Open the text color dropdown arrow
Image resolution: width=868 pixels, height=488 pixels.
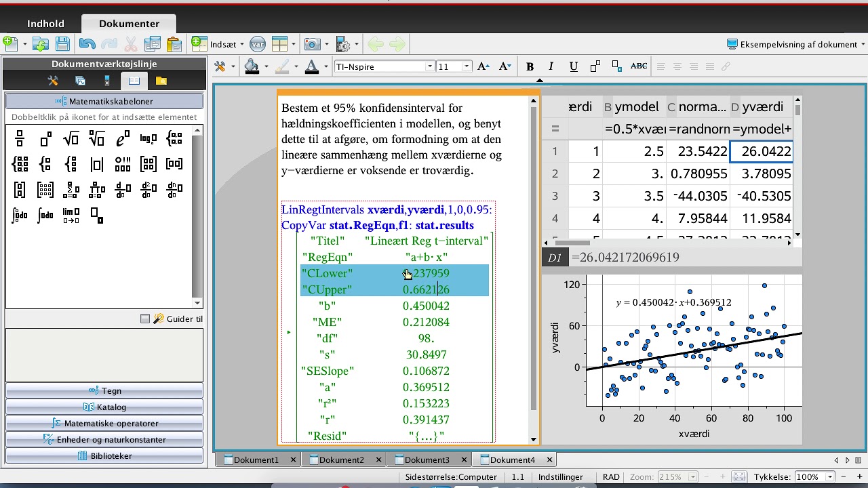point(326,66)
